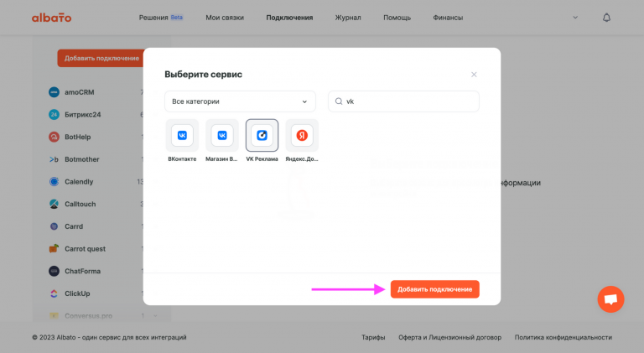Viewport: 644px width, 353px height.
Task: Select the Calltouch connection row
Action: tap(96, 204)
